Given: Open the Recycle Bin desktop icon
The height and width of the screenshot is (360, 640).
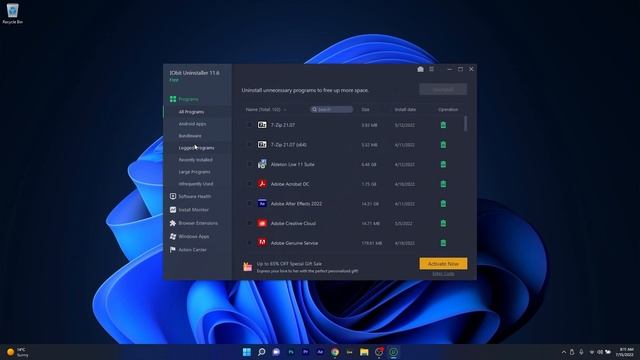Looking at the screenshot, I should pyautogui.click(x=13, y=13).
